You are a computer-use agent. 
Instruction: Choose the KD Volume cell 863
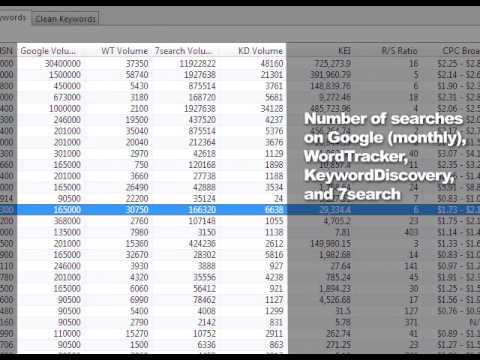[x=276, y=345]
